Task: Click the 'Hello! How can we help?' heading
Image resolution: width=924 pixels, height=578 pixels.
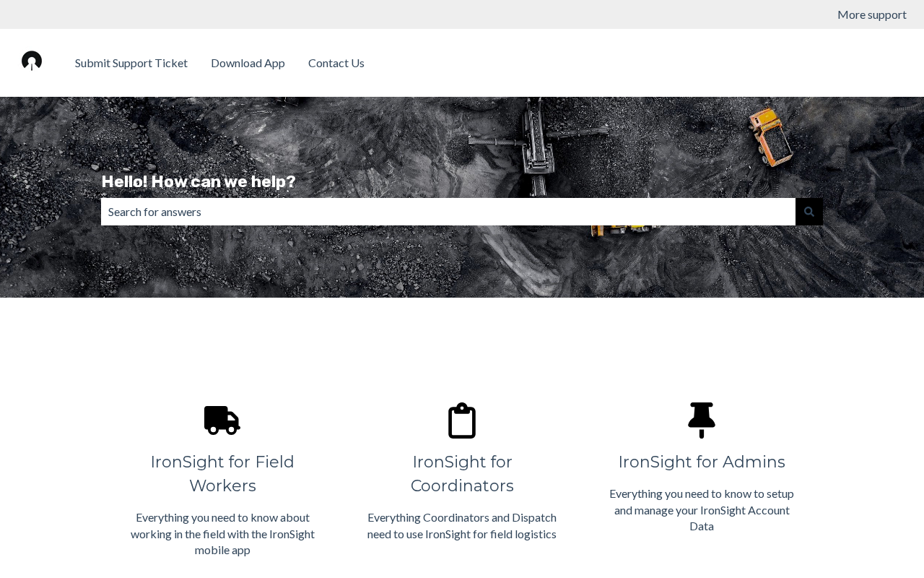Action: (199, 181)
